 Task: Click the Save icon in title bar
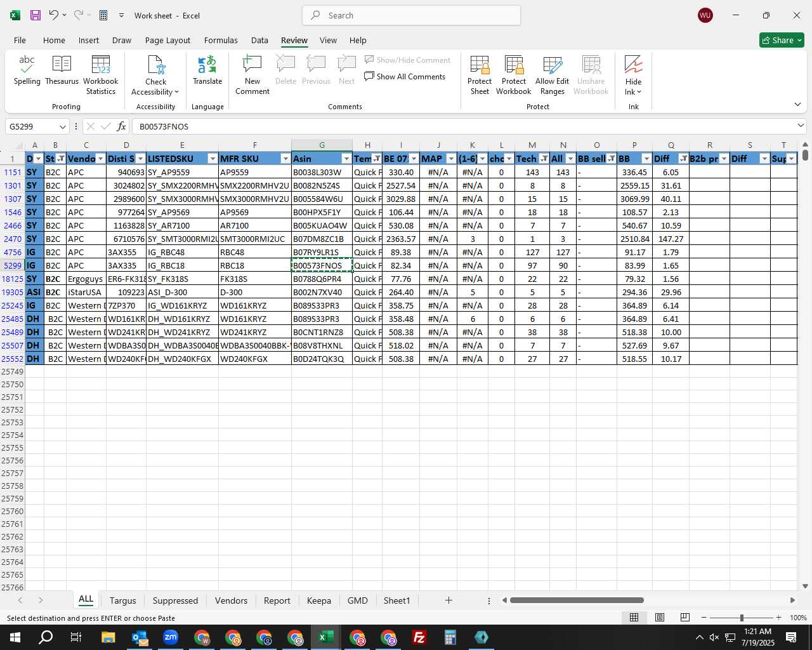point(36,15)
